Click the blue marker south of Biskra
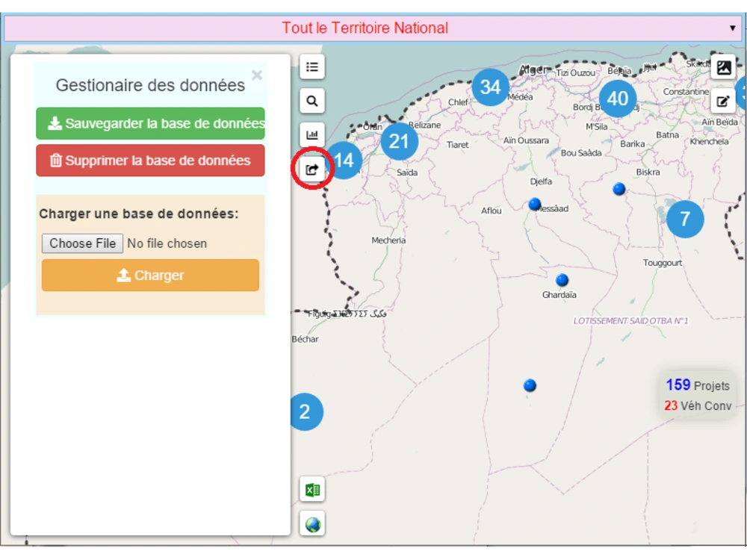Viewport: 747px width, 560px height. [x=619, y=189]
